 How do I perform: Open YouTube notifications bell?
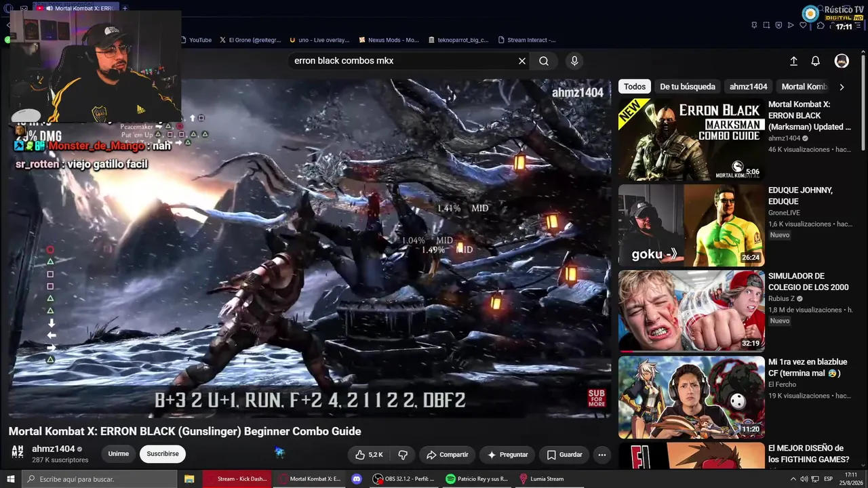(816, 61)
